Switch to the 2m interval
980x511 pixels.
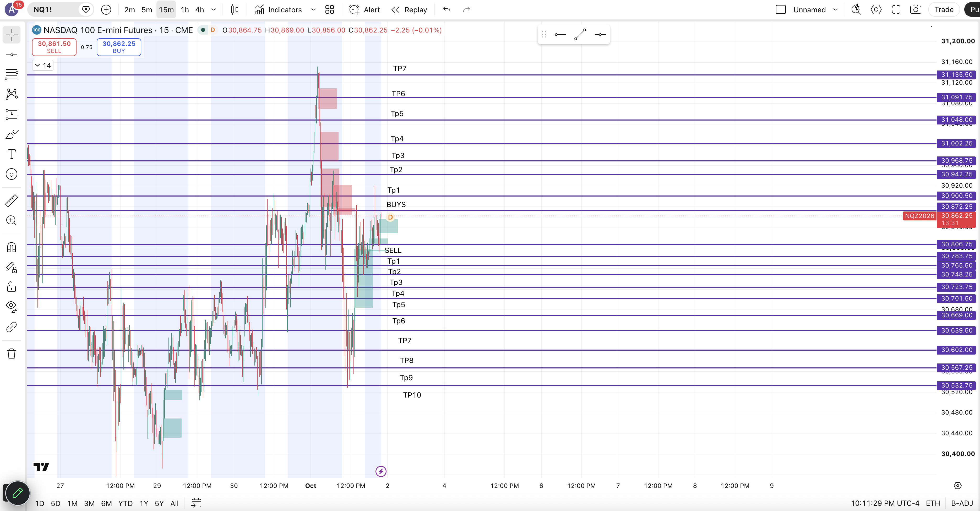tap(129, 9)
